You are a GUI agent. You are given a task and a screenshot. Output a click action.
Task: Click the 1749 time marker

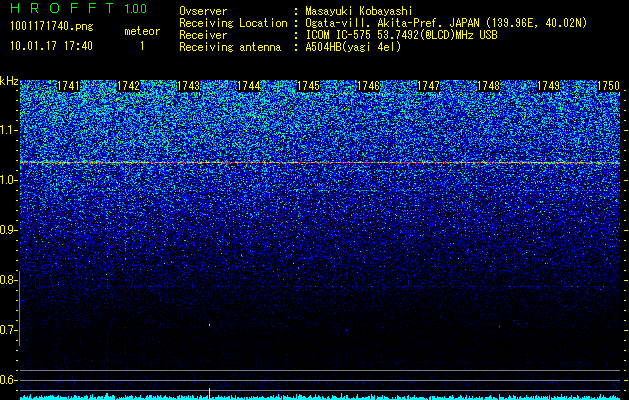click(548, 86)
